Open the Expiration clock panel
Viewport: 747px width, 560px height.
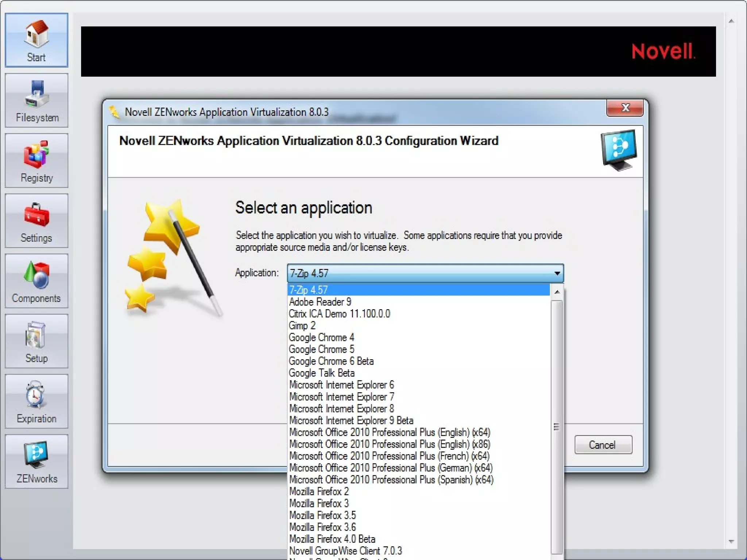click(x=36, y=401)
